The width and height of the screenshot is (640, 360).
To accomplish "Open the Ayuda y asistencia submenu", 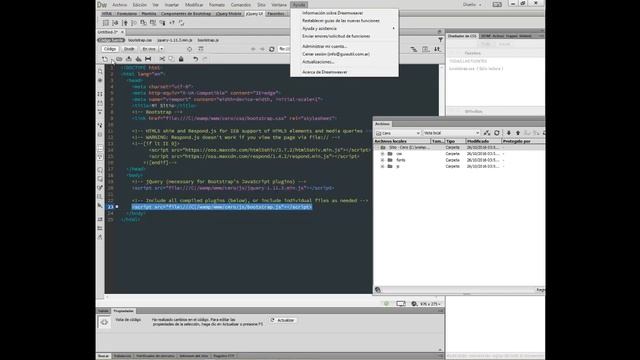I will coord(344,29).
